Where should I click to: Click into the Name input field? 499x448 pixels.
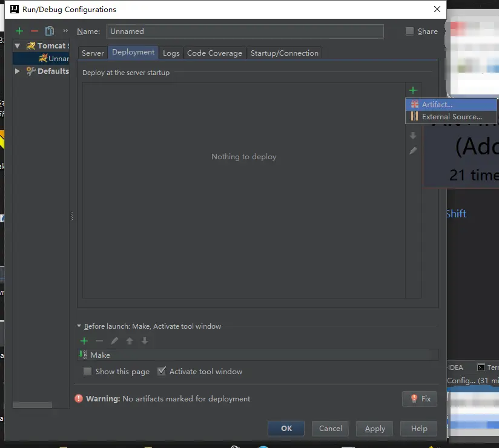[x=245, y=31]
